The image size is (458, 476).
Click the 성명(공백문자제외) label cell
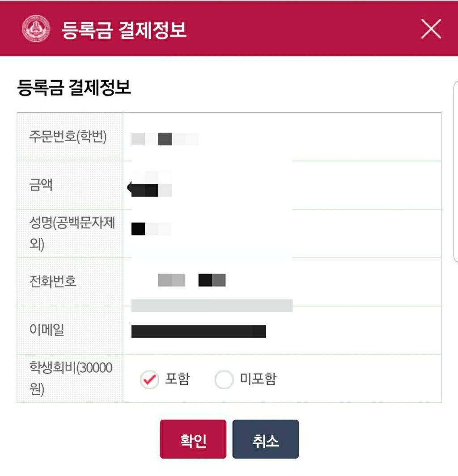click(70, 233)
